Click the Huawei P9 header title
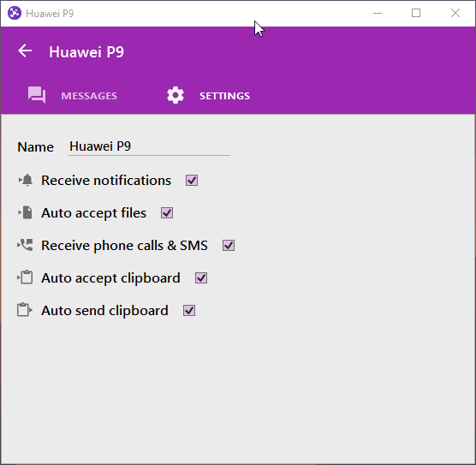Screen dimensions: 476x465 pyautogui.click(x=86, y=52)
